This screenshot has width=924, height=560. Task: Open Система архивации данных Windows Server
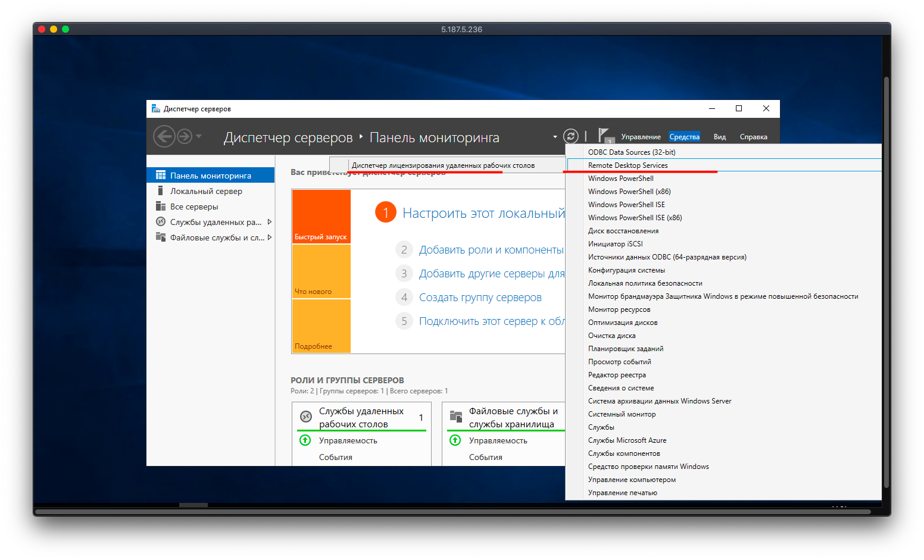(x=724, y=401)
